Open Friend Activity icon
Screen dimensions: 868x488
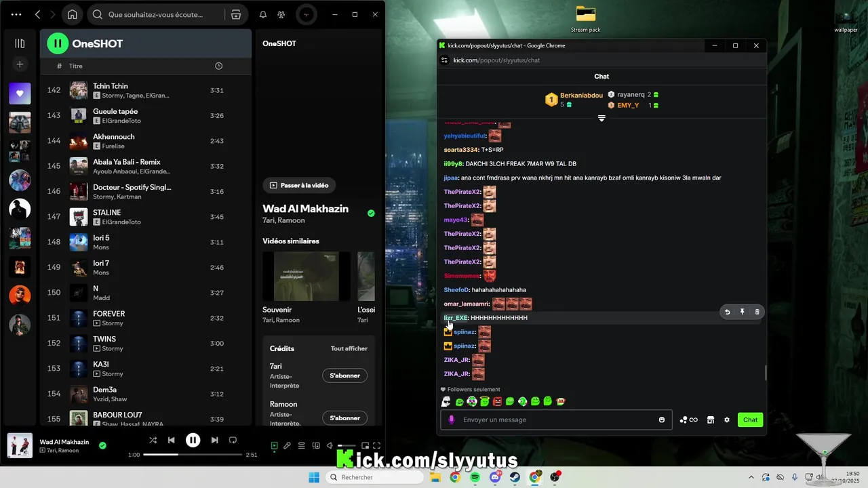(281, 14)
